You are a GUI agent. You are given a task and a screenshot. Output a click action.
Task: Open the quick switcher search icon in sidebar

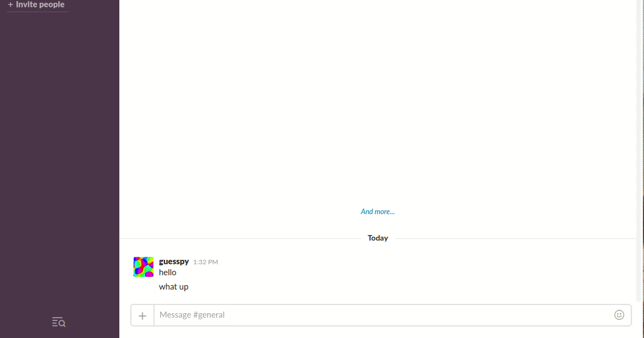[59, 322]
